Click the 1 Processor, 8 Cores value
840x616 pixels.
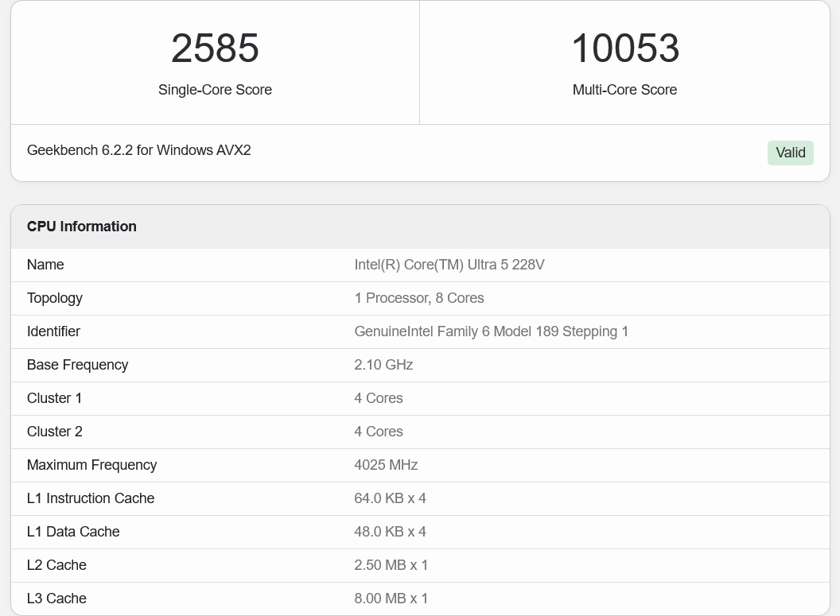click(x=418, y=298)
